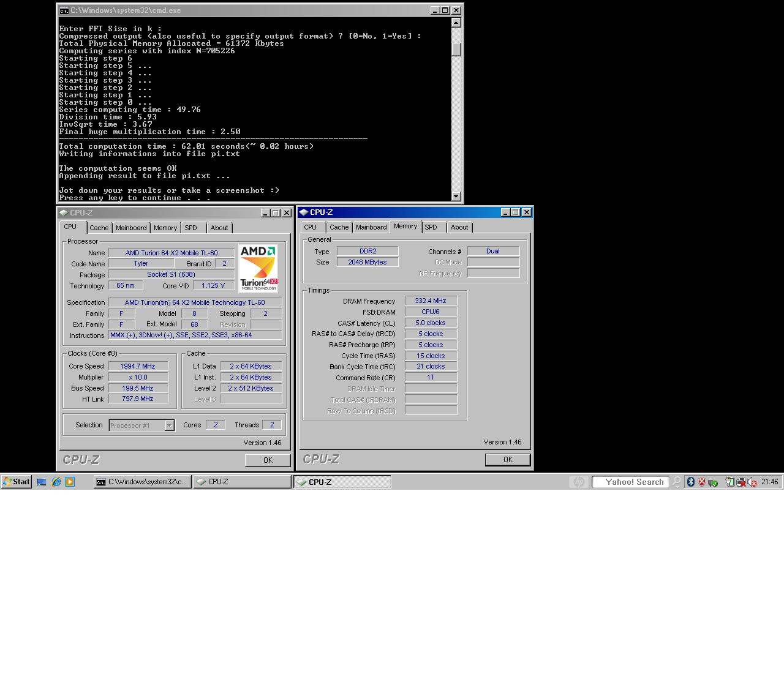Click Safely Remove Hardware tray icon
Viewport: 784px width, 693px height.
point(713,482)
